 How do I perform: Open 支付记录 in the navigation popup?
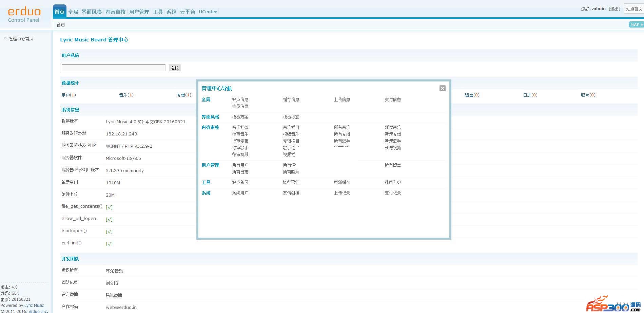[x=393, y=193]
